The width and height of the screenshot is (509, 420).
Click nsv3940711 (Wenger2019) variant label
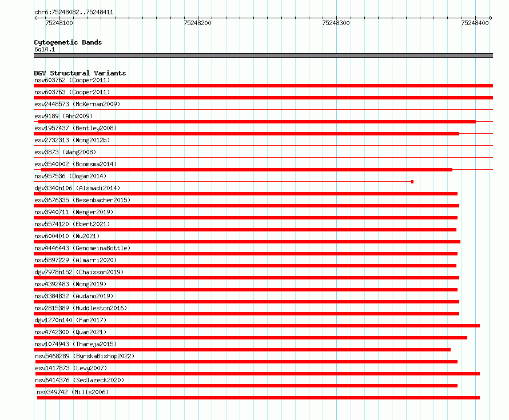coord(74,212)
